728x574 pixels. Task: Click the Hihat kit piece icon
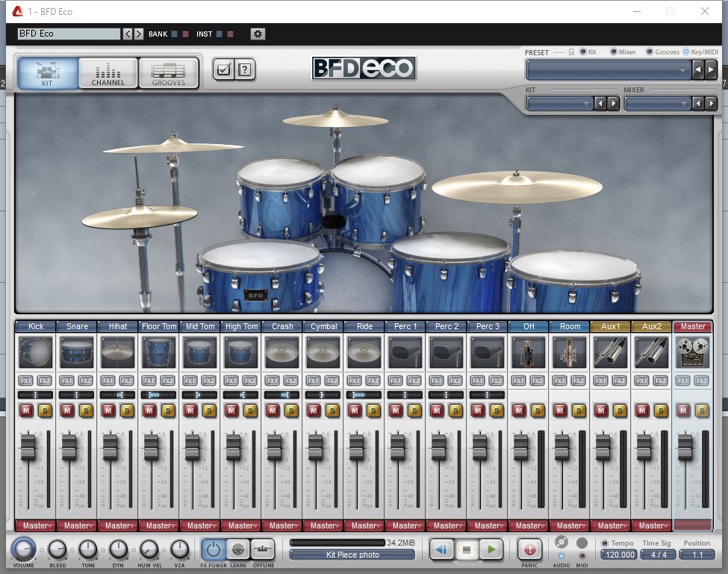(x=117, y=352)
